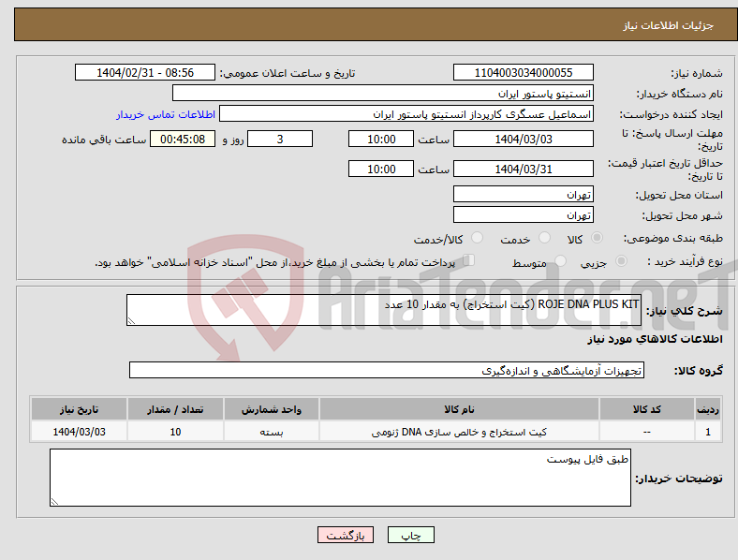Toggle the Islamic treasury payment checkbox
Image resolution: width=738 pixels, height=560 pixels.
[x=469, y=259]
